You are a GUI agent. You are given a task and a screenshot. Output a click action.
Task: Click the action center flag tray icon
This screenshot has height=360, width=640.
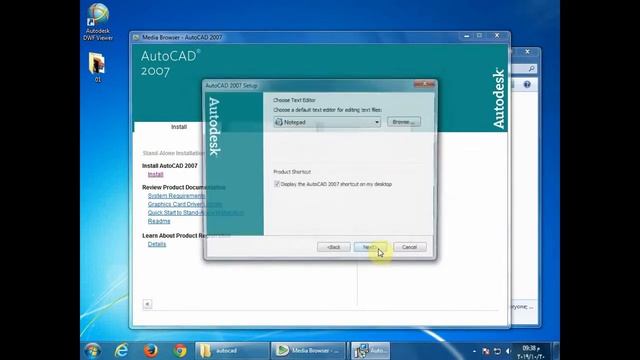pos(486,351)
